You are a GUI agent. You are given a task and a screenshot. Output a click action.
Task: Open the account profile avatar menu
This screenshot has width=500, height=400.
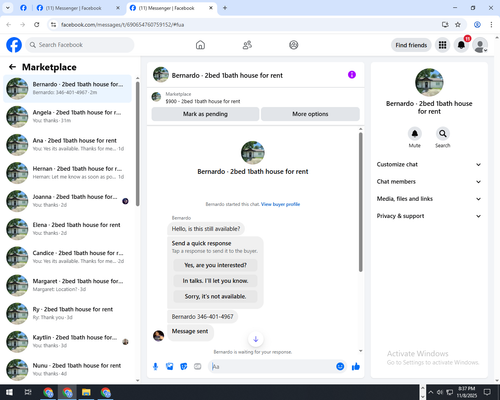pyautogui.click(x=480, y=45)
